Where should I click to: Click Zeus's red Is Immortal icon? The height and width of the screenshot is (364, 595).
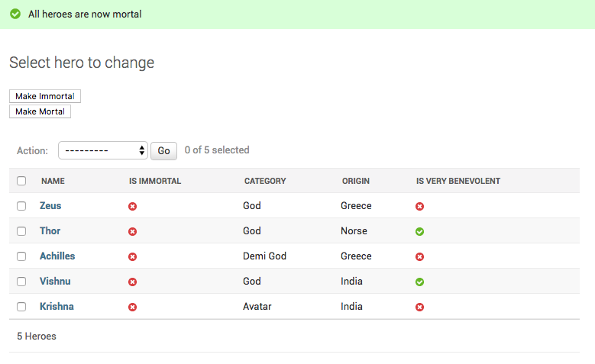pos(132,207)
